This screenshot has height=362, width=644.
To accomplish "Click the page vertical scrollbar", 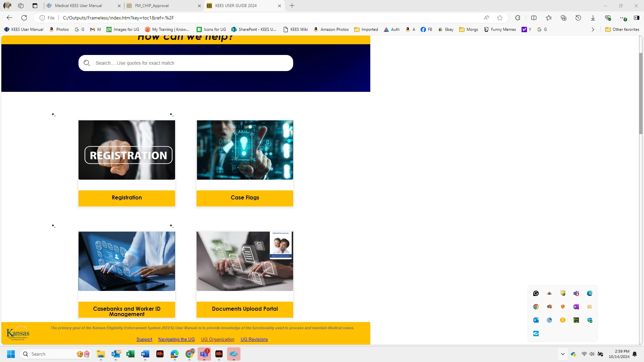I will (x=641, y=94).
